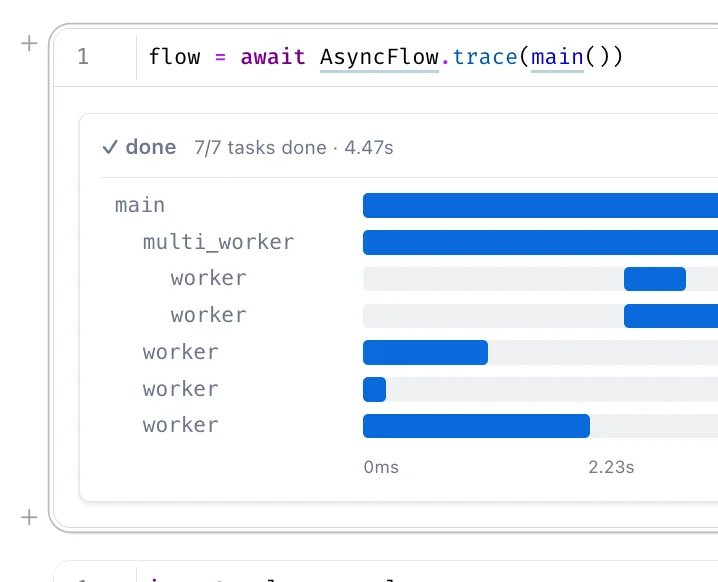
Task: Select the main task row label
Action: point(140,205)
